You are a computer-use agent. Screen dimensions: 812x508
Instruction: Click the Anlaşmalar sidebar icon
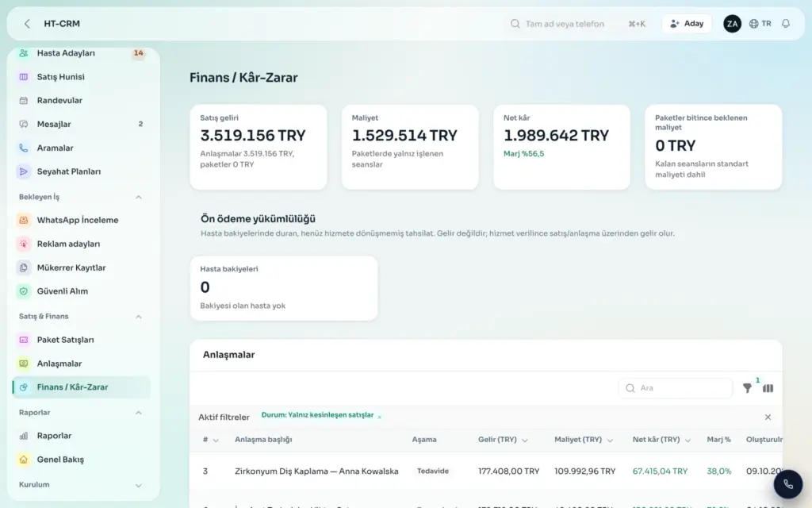tap(23, 364)
